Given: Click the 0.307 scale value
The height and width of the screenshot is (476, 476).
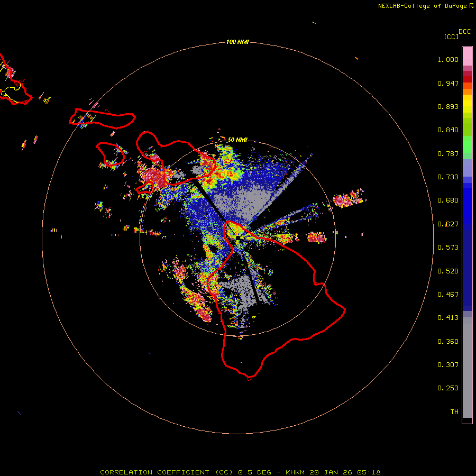Looking at the screenshot, I should click(x=448, y=365).
